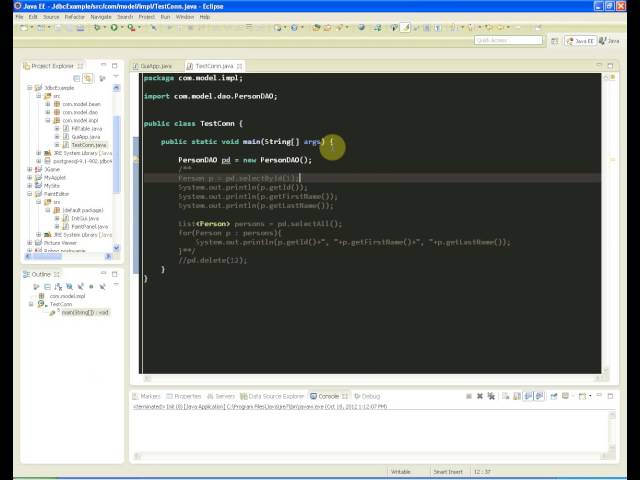Expand the com.model.bean package
The image size is (640, 480).
pos(48,104)
